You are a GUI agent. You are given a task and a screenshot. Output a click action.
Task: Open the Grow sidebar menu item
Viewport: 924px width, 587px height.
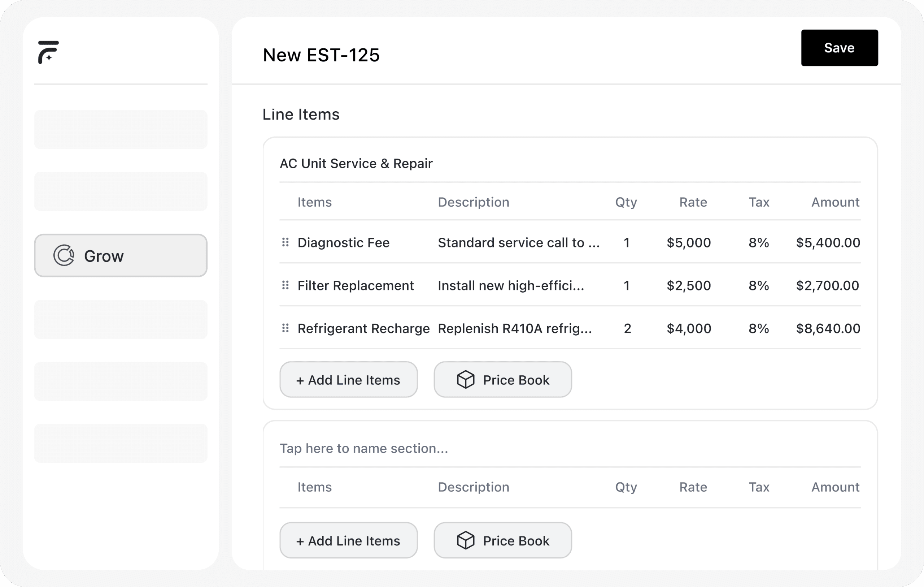click(121, 256)
